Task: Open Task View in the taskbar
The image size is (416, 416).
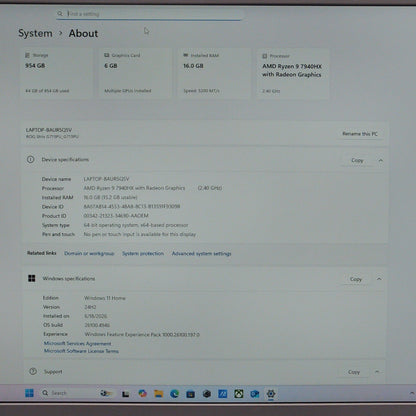Action: point(125,394)
